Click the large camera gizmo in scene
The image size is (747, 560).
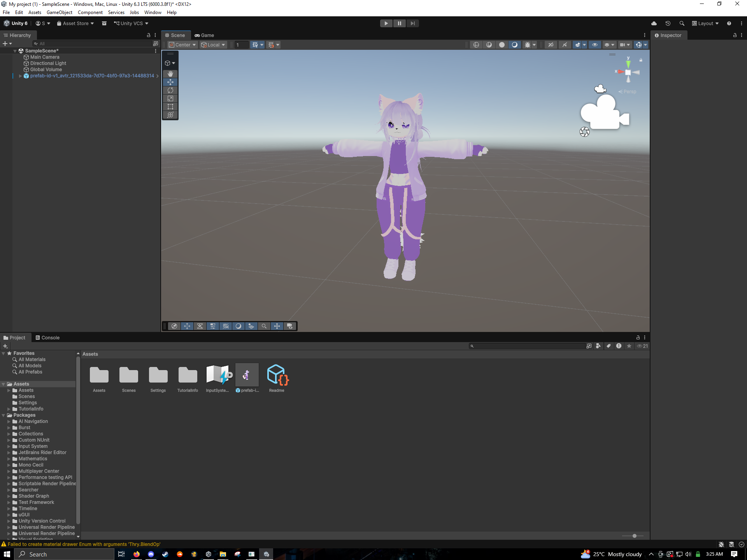click(605, 112)
